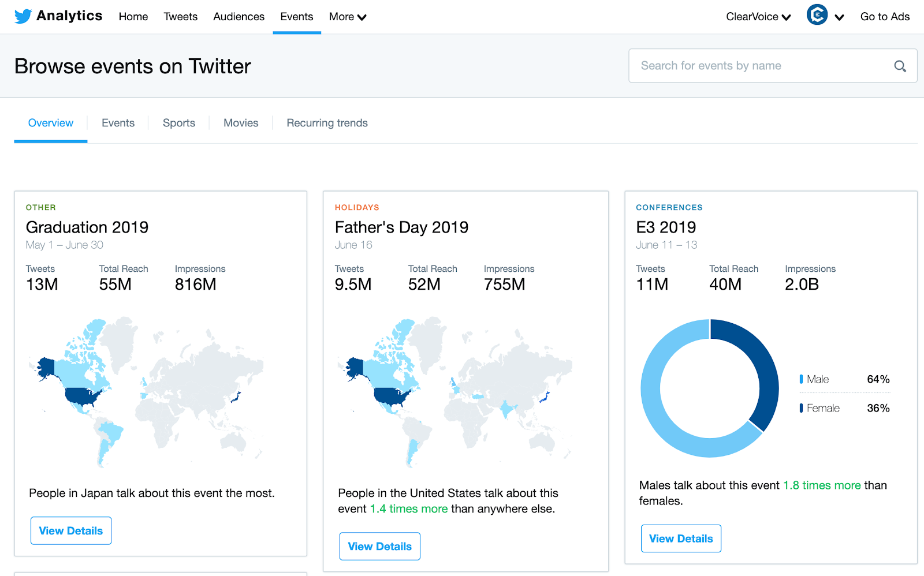Open the ClearVoice profile avatar icon

coord(817,14)
